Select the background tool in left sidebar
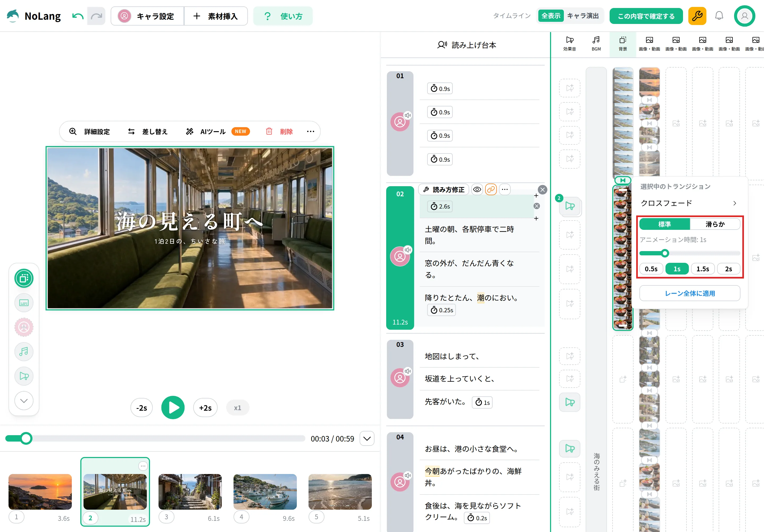 click(x=24, y=278)
